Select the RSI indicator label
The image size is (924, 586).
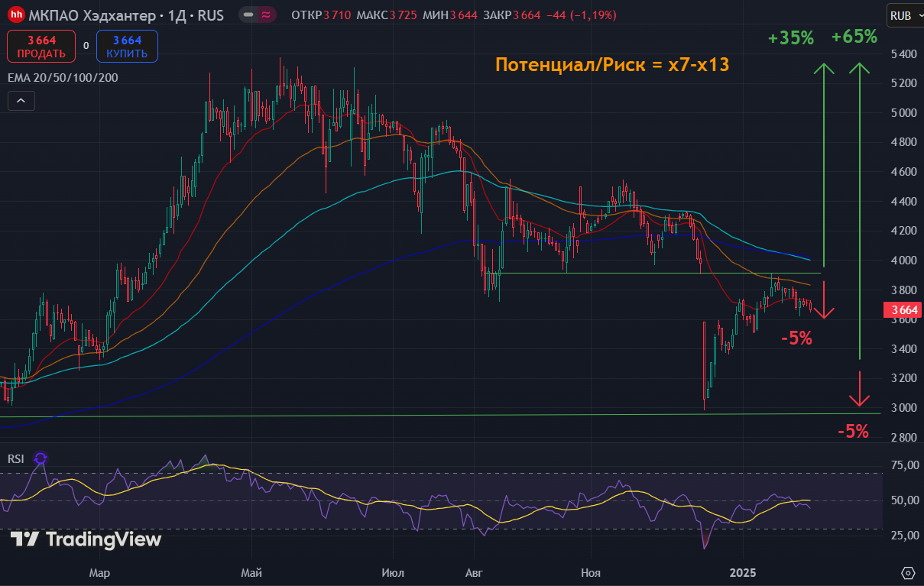pyautogui.click(x=16, y=458)
